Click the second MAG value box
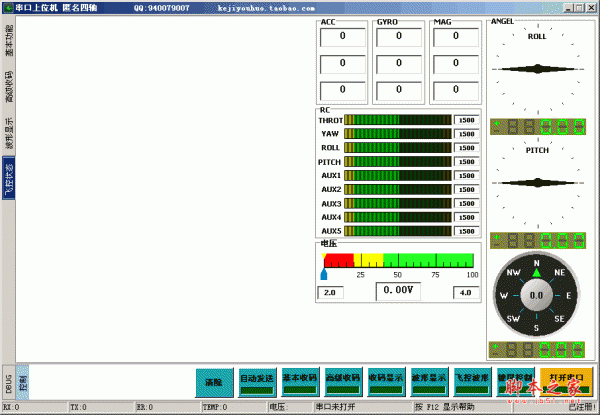The height and width of the screenshot is (415, 600). [455, 63]
